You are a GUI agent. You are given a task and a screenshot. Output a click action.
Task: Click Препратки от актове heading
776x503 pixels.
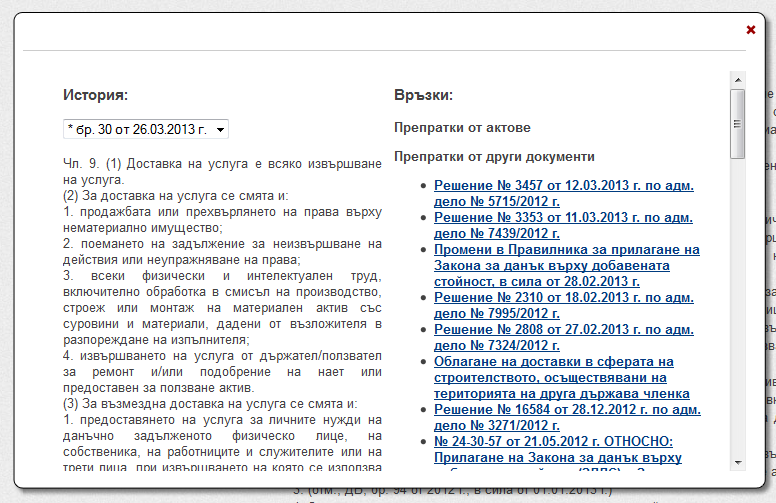tap(462, 128)
